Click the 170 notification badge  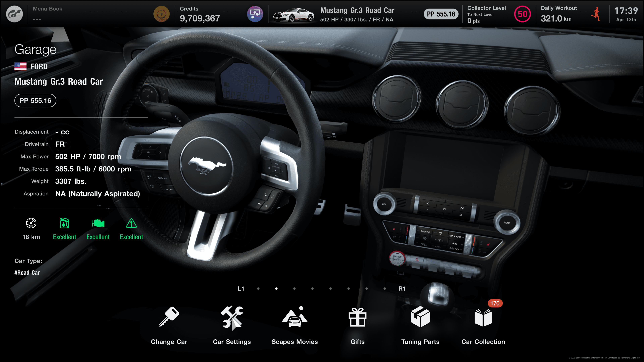click(495, 303)
